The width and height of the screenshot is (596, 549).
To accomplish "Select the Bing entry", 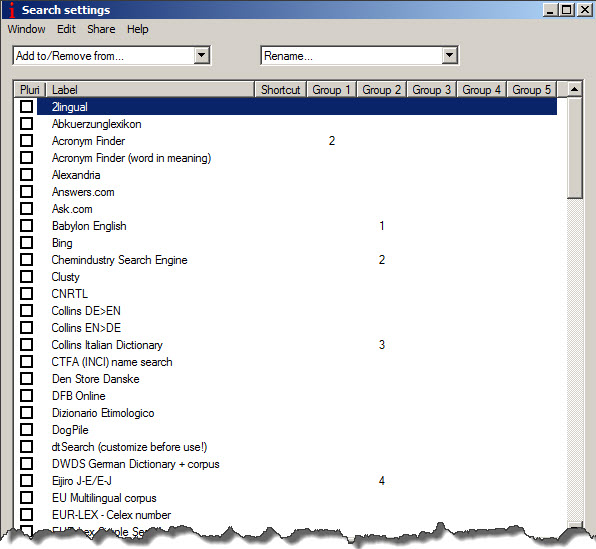I will tap(62, 243).
